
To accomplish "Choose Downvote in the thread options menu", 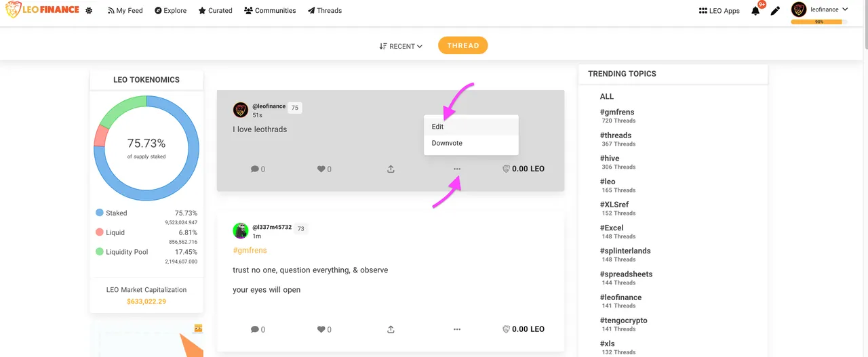I will [471, 143].
